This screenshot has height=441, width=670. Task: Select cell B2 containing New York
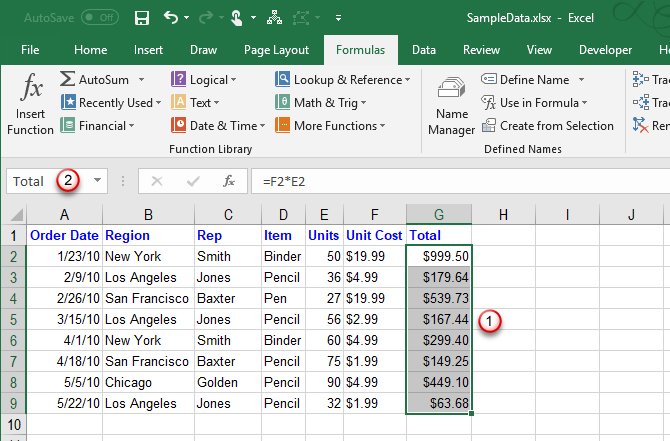148,256
